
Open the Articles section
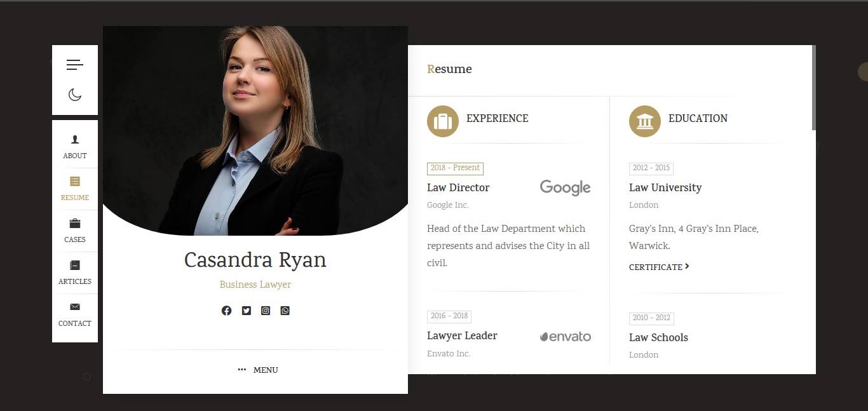(x=75, y=273)
